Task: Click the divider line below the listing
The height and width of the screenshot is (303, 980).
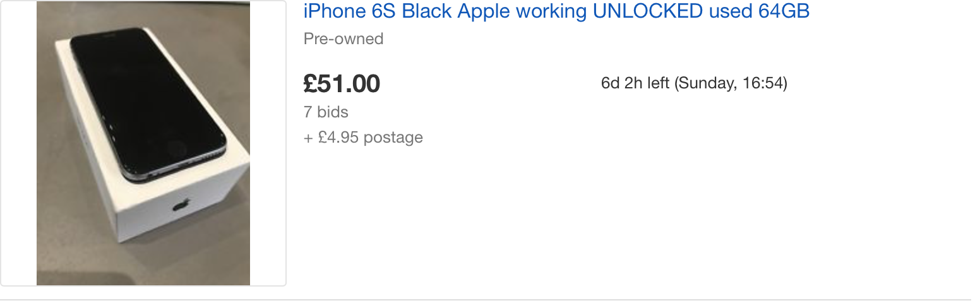Action: click(485, 299)
